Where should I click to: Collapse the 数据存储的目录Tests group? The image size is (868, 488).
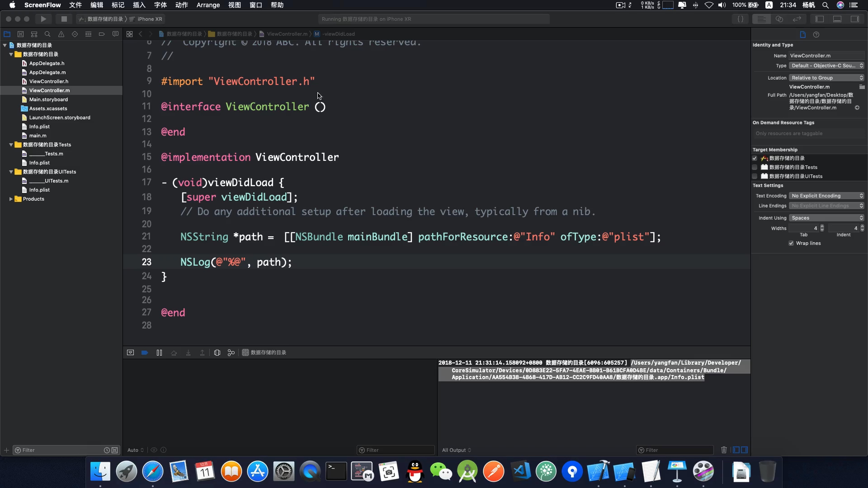pyautogui.click(x=11, y=145)
